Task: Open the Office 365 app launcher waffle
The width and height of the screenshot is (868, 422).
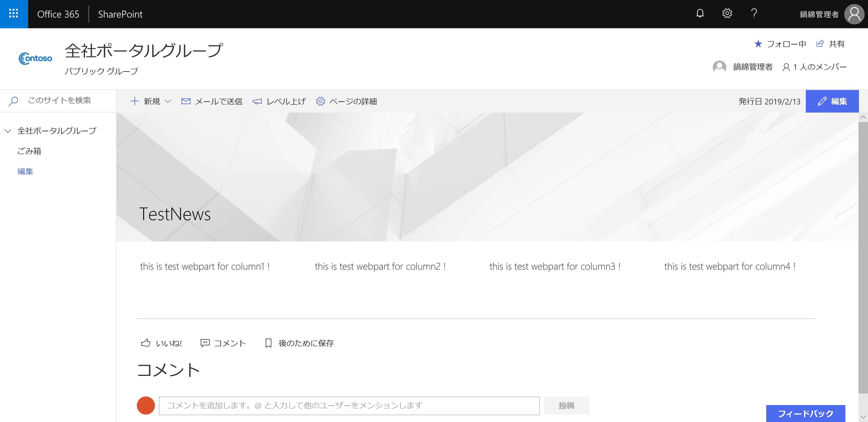Action: pos(14,14)
